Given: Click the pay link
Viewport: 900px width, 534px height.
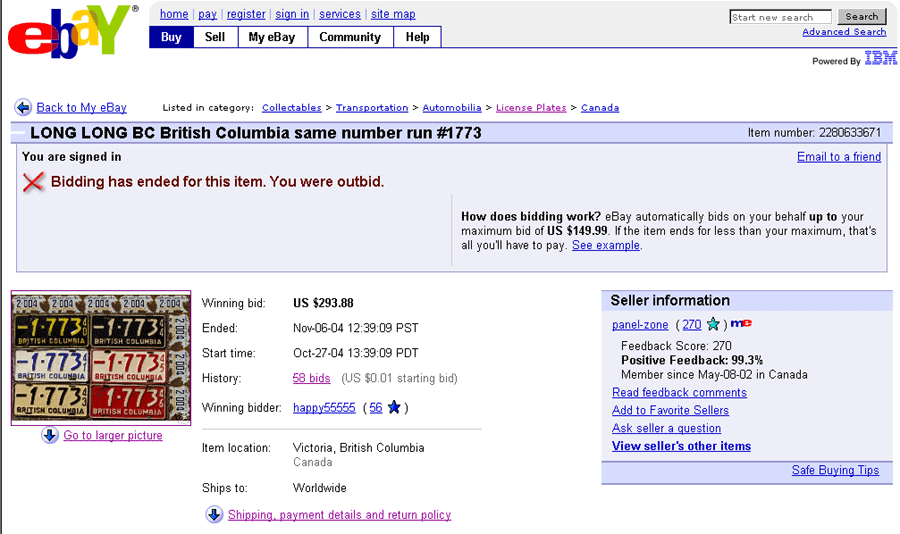Looking at the screenshot, I should 207,14.
